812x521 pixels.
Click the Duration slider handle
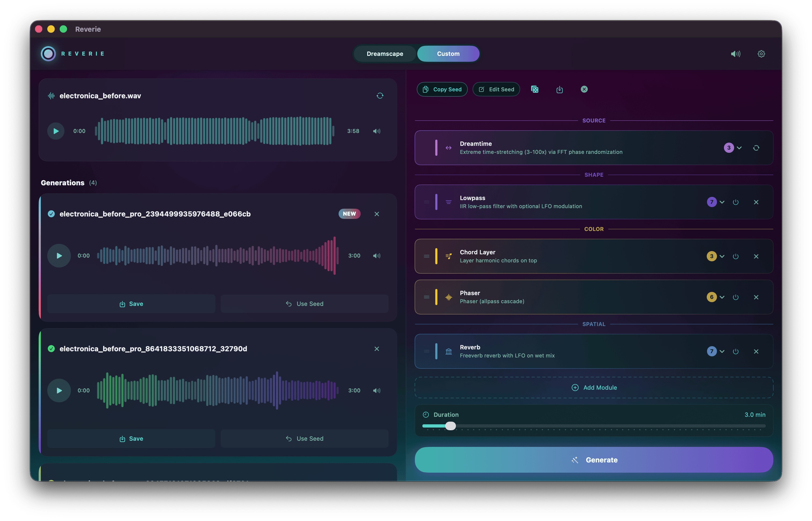[451, 426]
